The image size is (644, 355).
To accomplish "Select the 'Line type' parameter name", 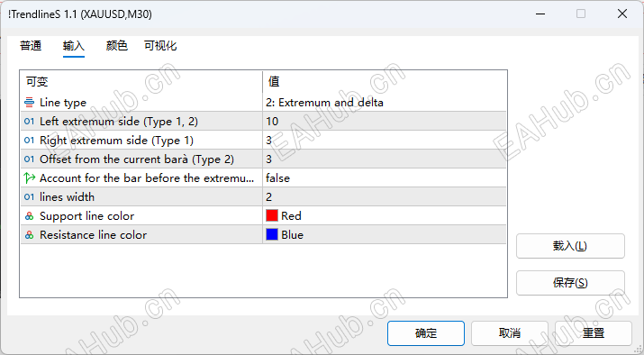I will pyautogui.click(x=63, y=103).
